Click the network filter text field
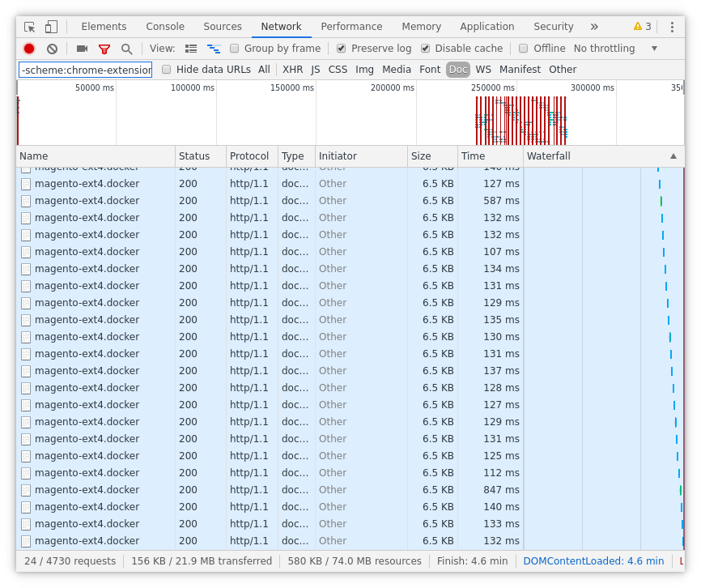The image size is (701, 588). (85, 70)
